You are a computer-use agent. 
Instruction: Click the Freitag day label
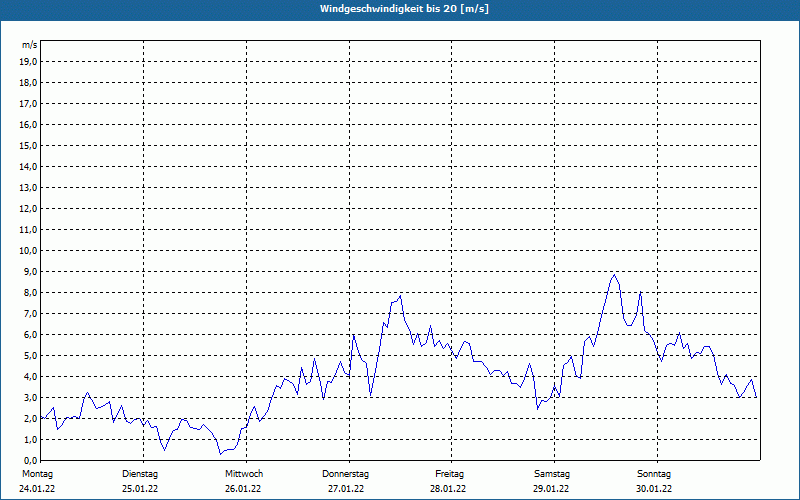(449, 474)
